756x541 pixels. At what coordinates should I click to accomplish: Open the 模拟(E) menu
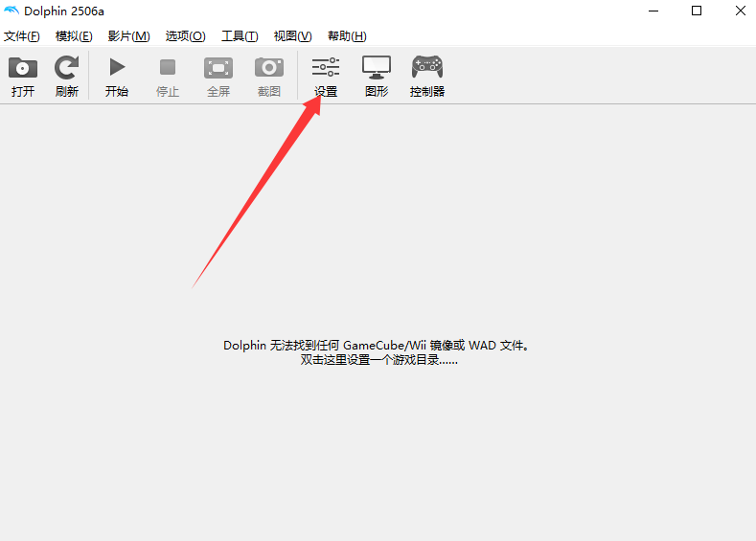(x=74, y=36)
